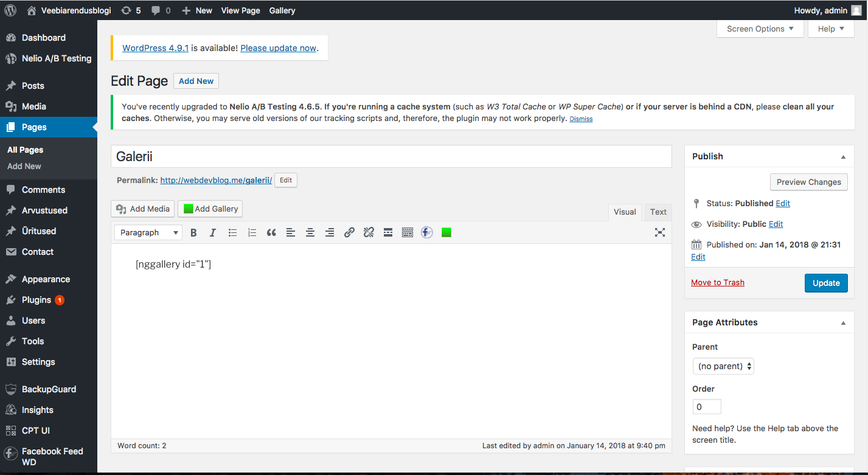Click View Page in admin bar

click(x=240, y=10)
